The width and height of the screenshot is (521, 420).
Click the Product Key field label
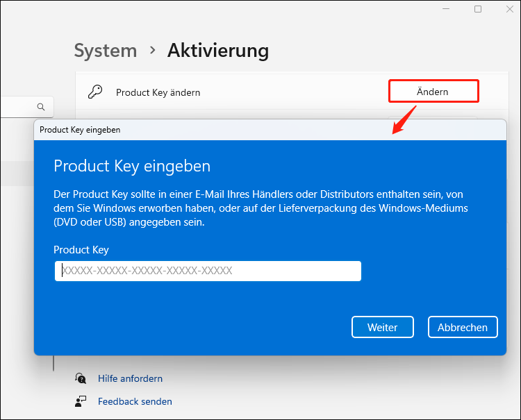click(81, 250)
